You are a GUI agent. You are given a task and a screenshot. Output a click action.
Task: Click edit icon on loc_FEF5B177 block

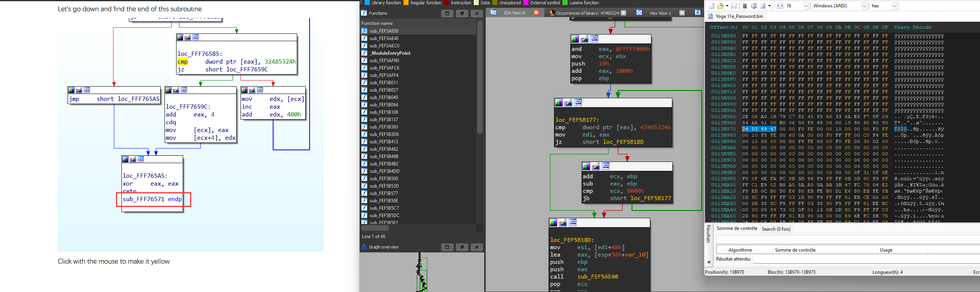tap(568, 103)
